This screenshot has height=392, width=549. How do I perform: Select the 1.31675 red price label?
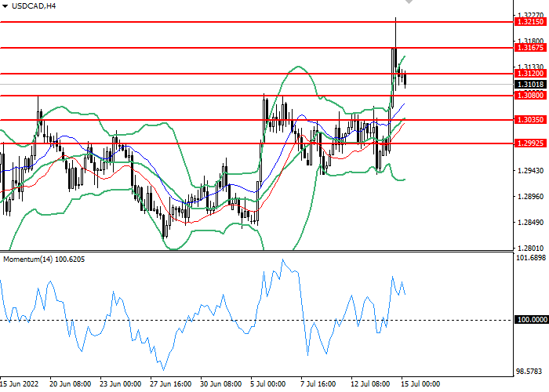[529, 49]
